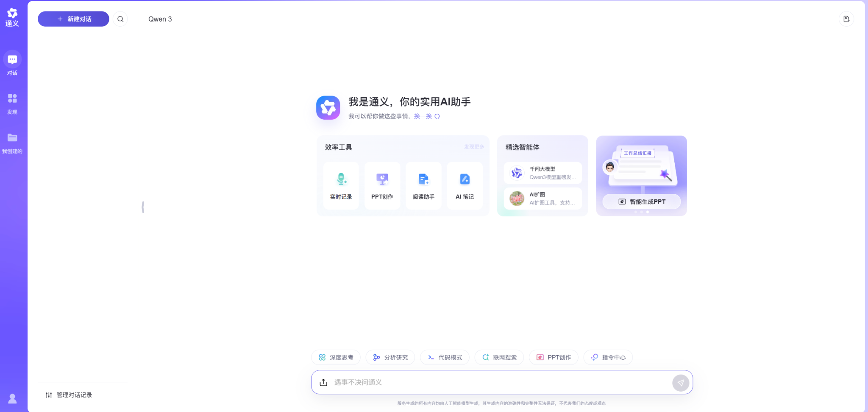Click the large Tongyi logo by greeting
Image resolution: width=868 pixels, height=412 pixels.
click(328, 108)
